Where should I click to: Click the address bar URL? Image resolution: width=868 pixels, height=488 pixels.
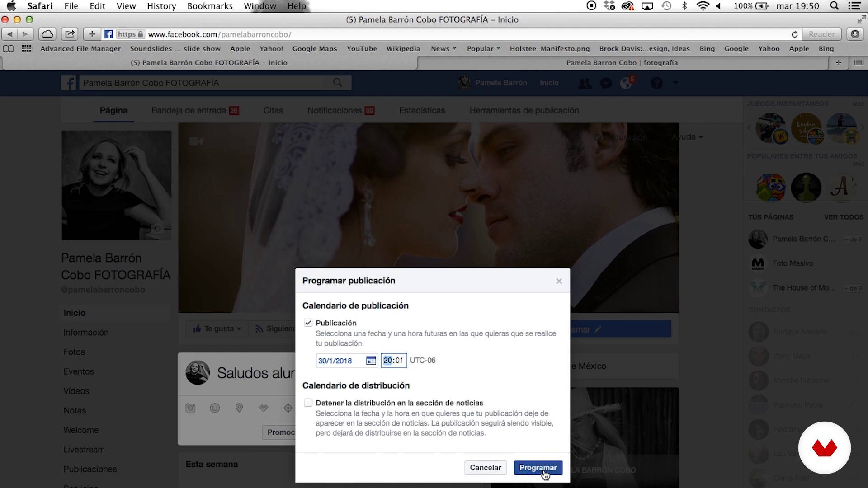pos(220,34)
